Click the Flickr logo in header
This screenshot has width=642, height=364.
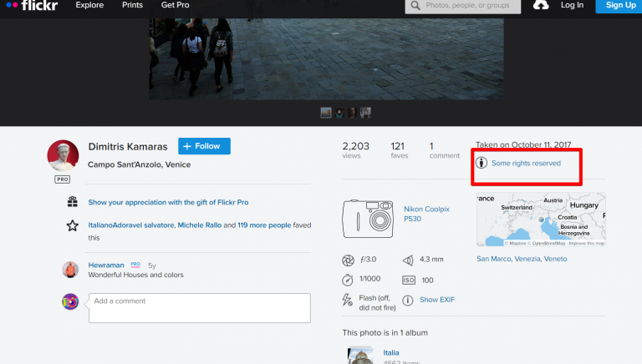coord(32,5)
